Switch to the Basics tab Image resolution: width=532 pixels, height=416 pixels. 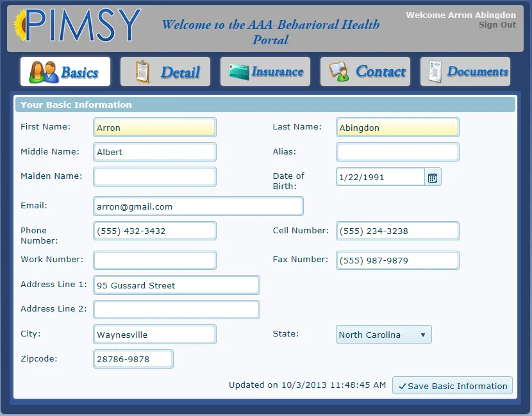coord(65,71)
